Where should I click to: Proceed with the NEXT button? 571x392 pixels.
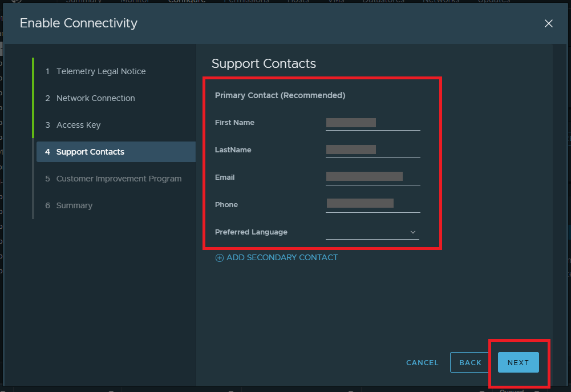(518, 362)
